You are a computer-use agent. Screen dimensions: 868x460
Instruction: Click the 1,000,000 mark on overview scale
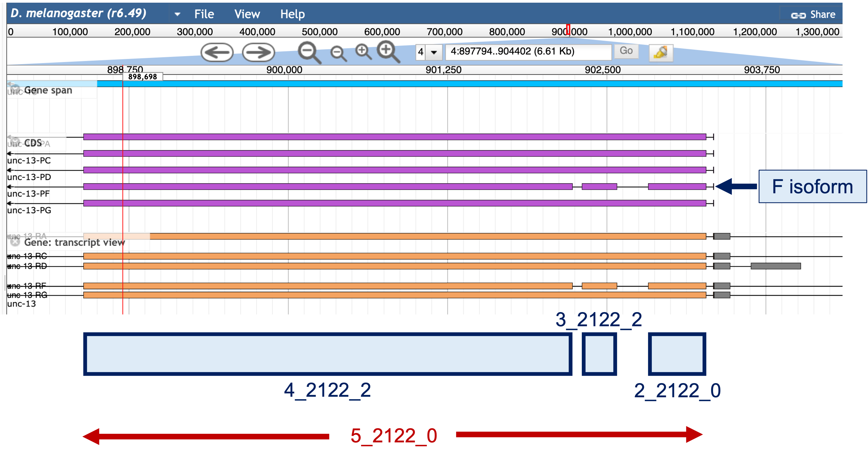click(x=630, y=32)
